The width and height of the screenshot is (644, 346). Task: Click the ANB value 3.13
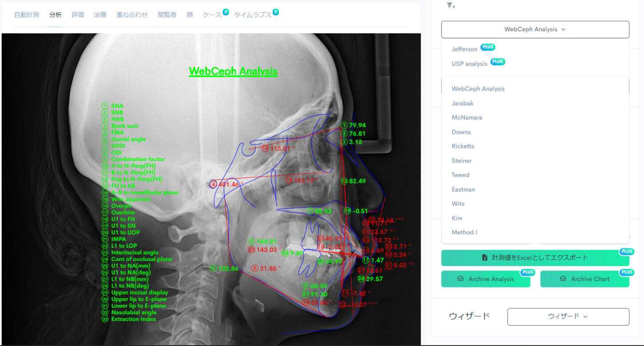[356, 142]
